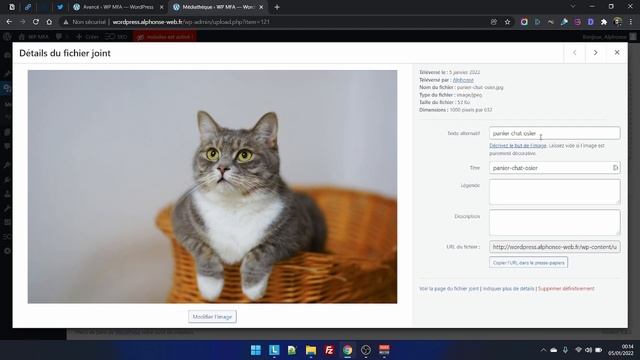Click the red notice in WordPress admin bar
This screenshot has height=360, width=640.
pyautogui.click(x=165, y=37)
